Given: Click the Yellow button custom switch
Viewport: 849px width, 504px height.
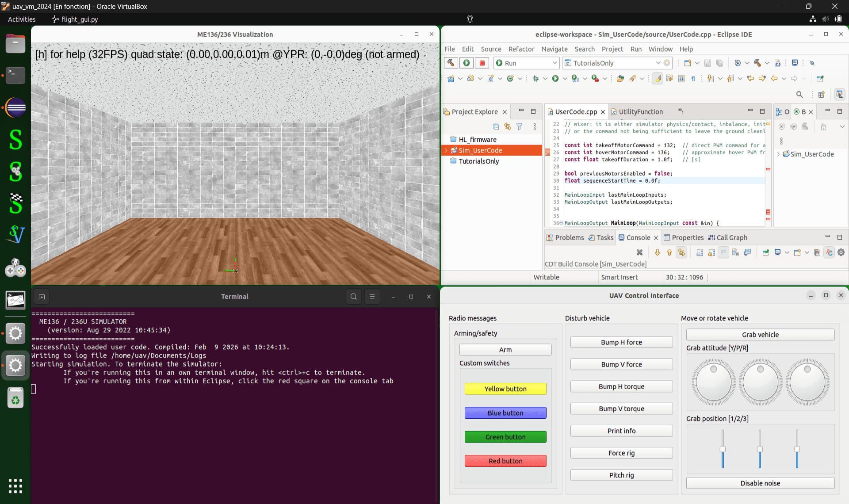Looking at the screenshot, I should click(x=505, y=389).
